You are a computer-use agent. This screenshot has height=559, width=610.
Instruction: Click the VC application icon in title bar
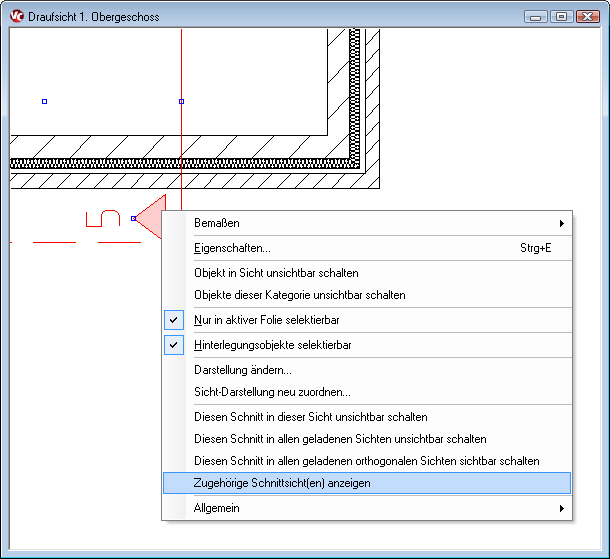pos(17,16)
